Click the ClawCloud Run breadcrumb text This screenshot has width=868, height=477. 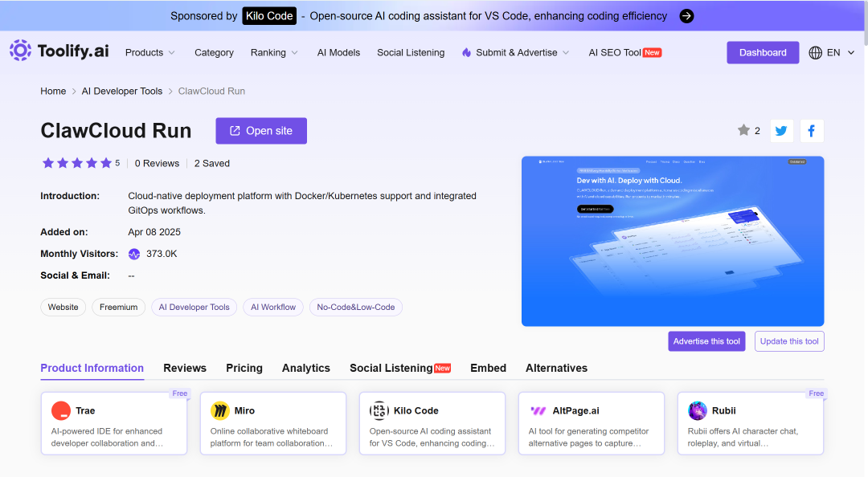(211, 92)
